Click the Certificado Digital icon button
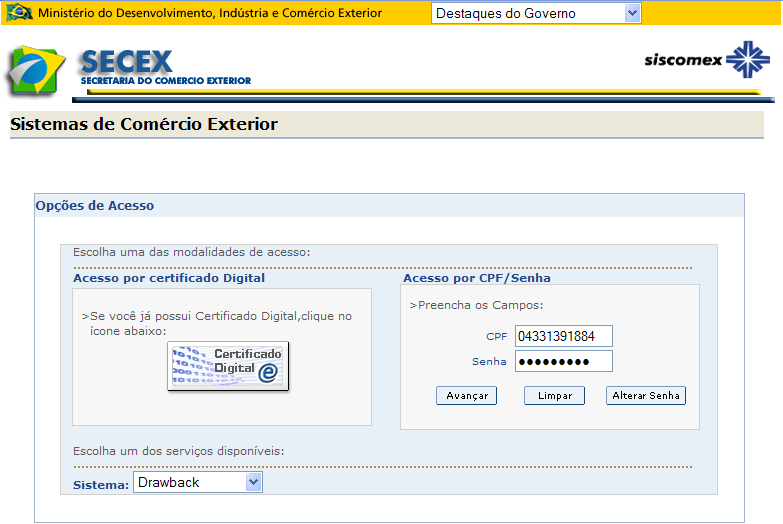783x524 pixels. (x=228, y=366)
